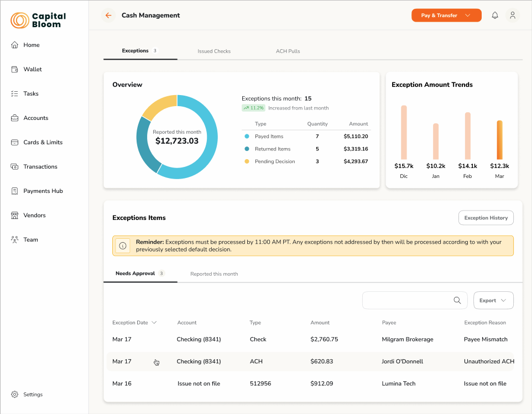Screen dimensions: 532x414
Task: Click the Capital Bloom logo
Action: click(x=38, y=20)
